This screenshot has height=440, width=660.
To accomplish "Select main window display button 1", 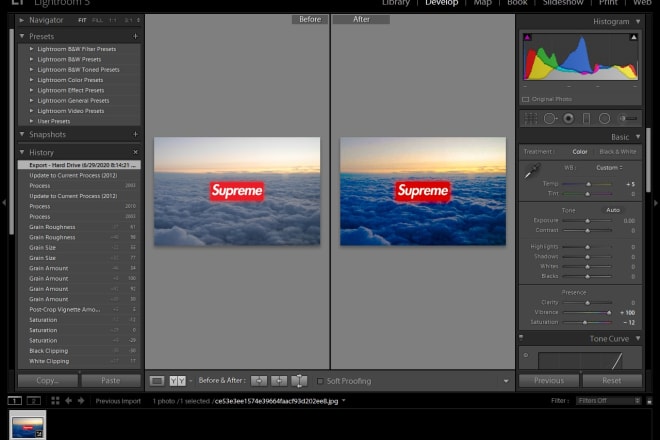I will click(14, 400).
